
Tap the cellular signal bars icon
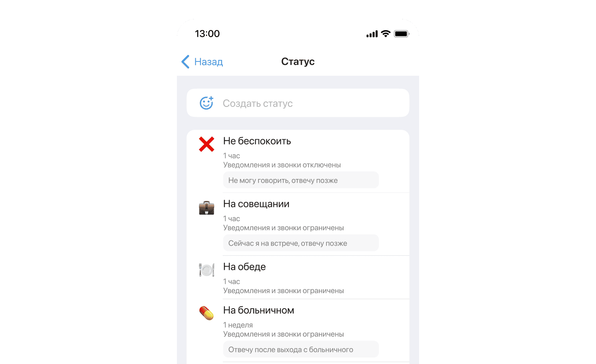pos(372,34)
